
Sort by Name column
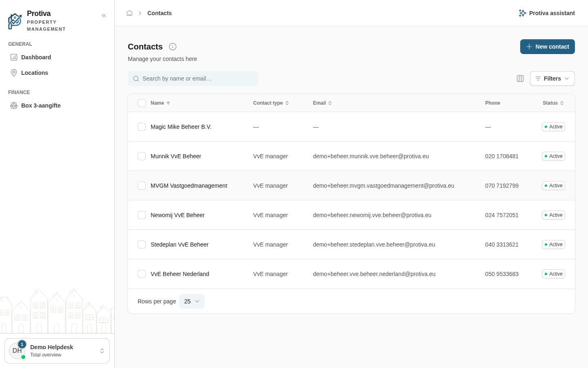[x=160, y=103]
